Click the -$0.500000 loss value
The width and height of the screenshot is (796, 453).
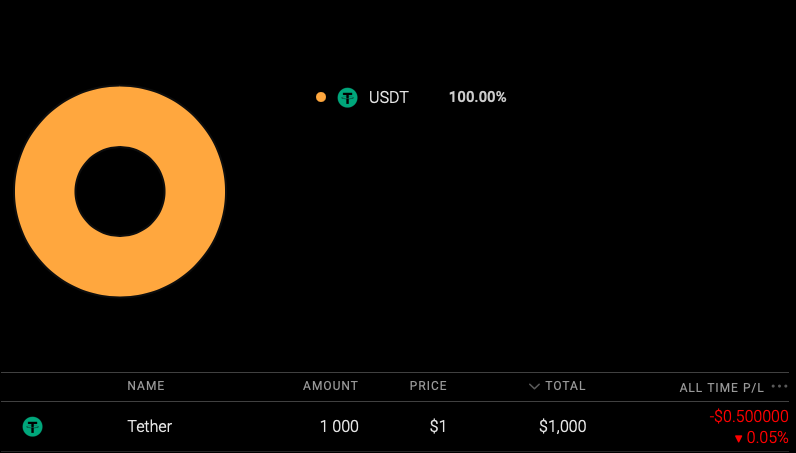pos(749,416)
